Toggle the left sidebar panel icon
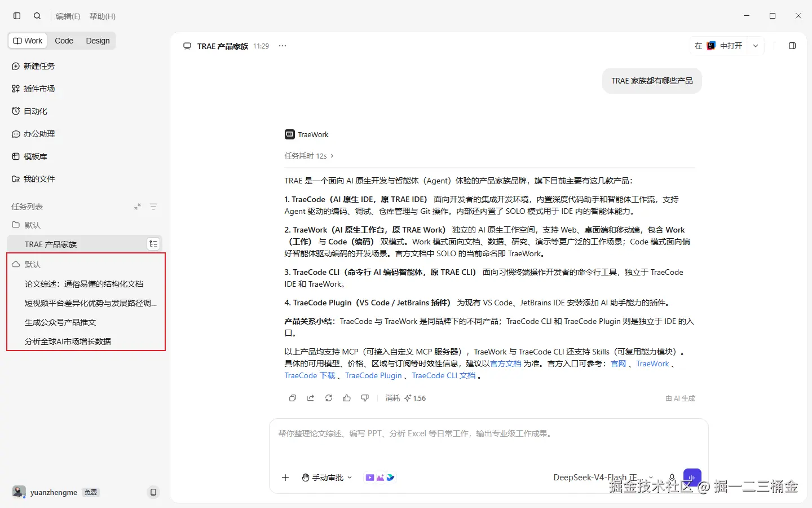 coord(17,16)
